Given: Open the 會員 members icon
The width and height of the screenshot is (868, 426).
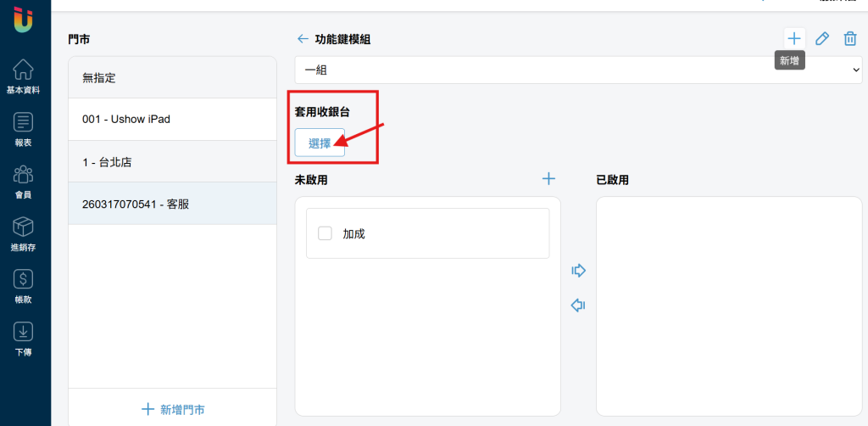Looking at the screenshot, I should [x=23, y=175].
